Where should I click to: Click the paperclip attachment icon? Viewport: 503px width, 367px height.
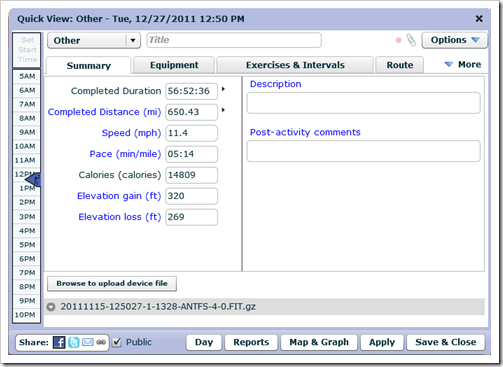(411, 40)
